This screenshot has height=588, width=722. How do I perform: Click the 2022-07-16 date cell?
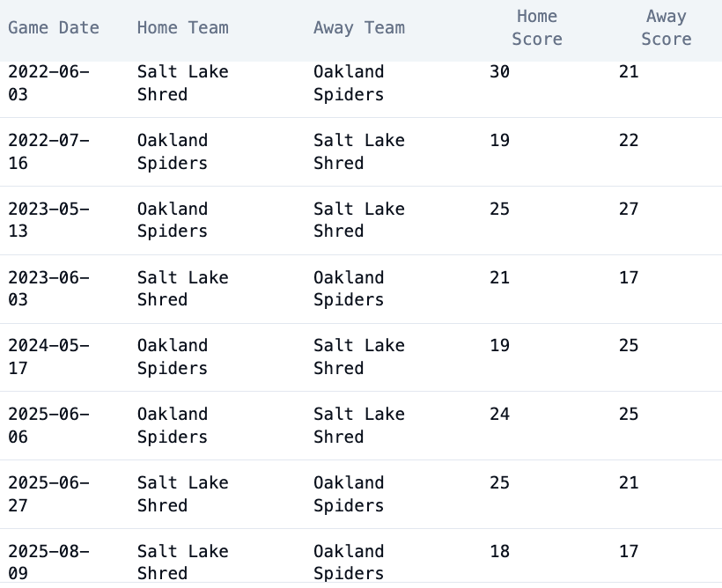coord(48,151)
